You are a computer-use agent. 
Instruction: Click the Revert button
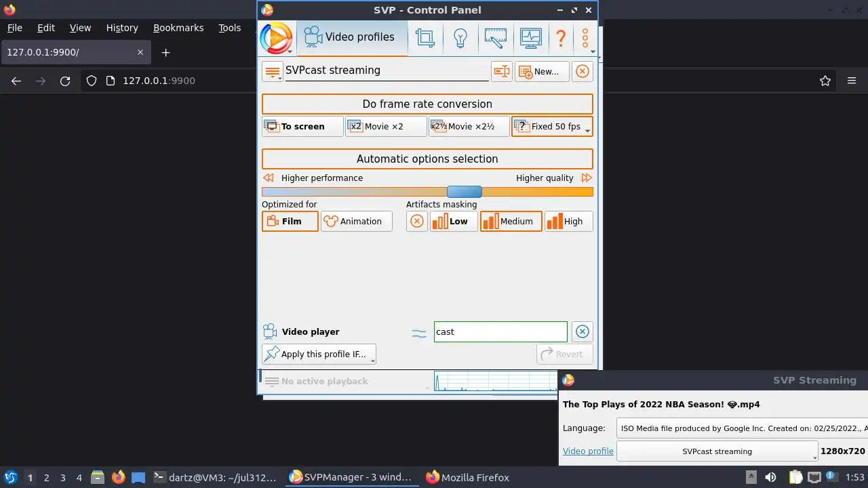tap(564, 354)
